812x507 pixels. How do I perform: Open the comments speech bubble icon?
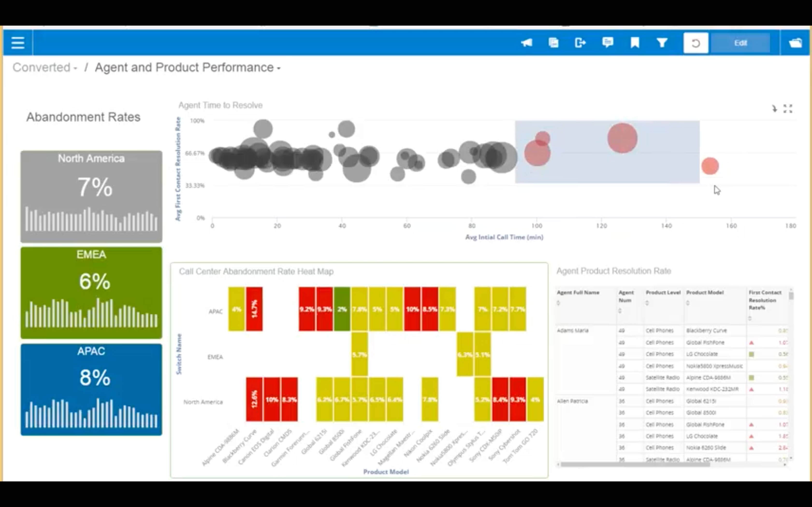pos(608,42)
